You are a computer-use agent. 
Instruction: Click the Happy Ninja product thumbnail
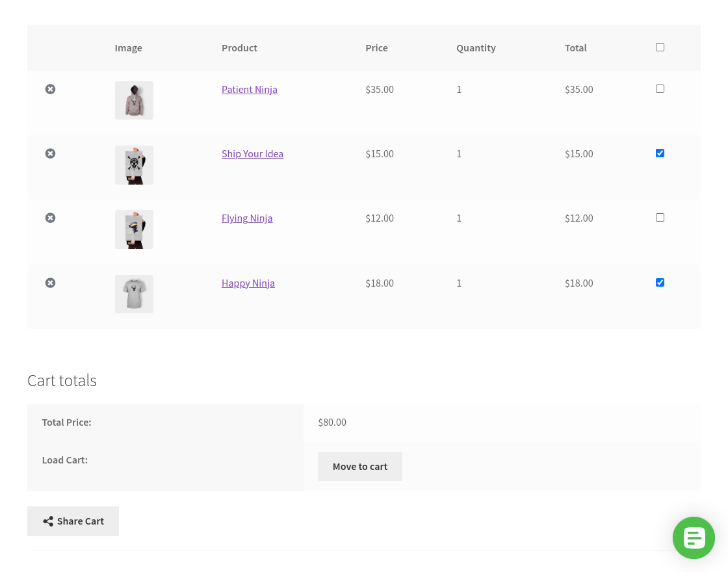point(134,294)
